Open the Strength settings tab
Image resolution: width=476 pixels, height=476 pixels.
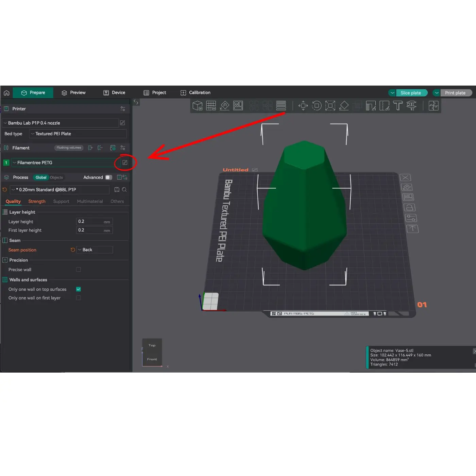(37, 202)
